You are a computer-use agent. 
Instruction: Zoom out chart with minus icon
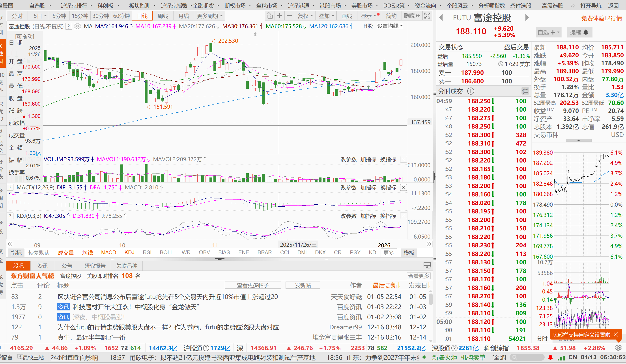(x=289, y=16)
